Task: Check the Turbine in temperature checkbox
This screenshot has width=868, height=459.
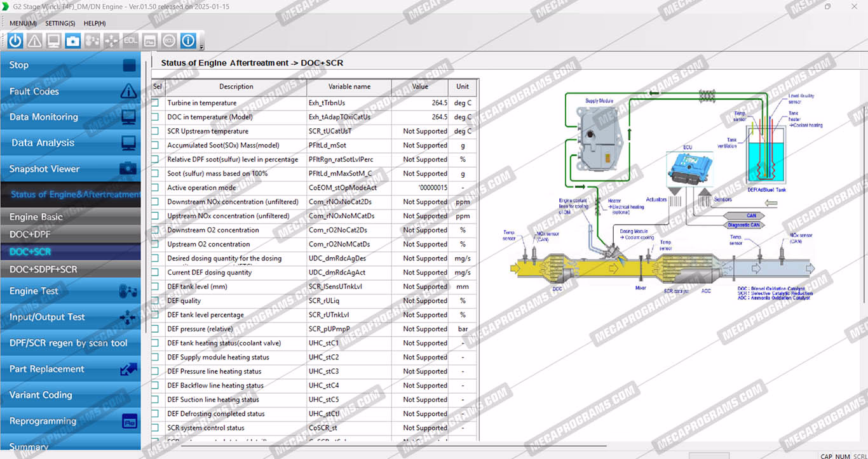Action: [x=156, y=103]
